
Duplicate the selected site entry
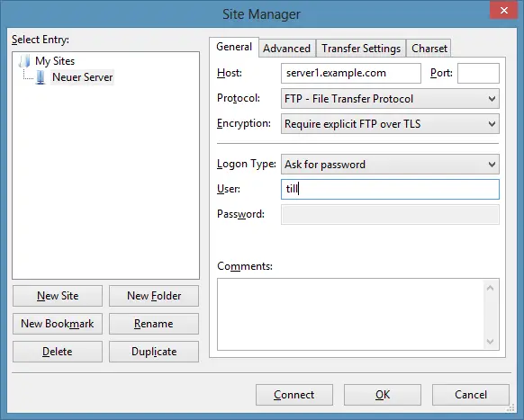coord(154,352)
